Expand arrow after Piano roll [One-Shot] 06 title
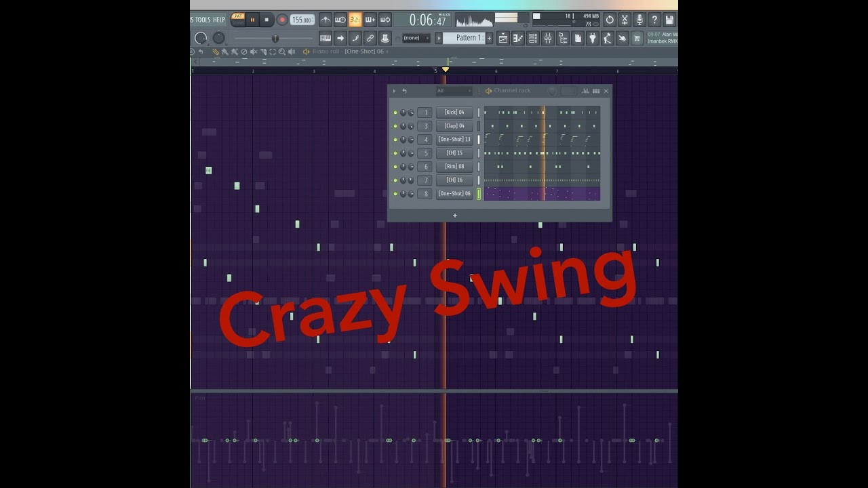 pyautogui.click(x=387, y=52)
